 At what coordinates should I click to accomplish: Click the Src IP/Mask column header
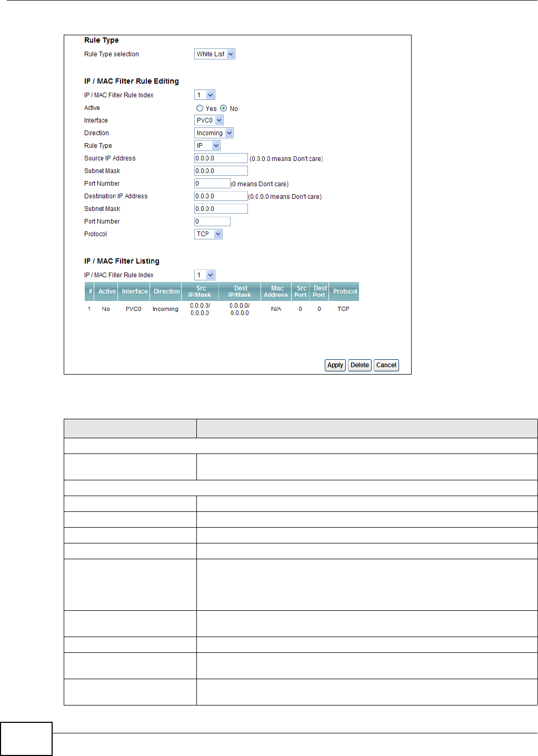(200, 291)
